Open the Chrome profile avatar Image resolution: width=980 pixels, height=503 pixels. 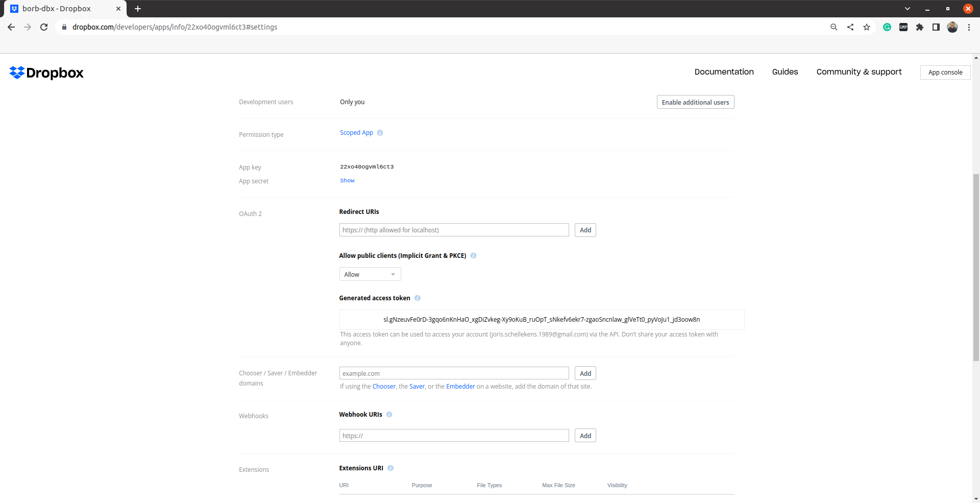coord(952,27)
